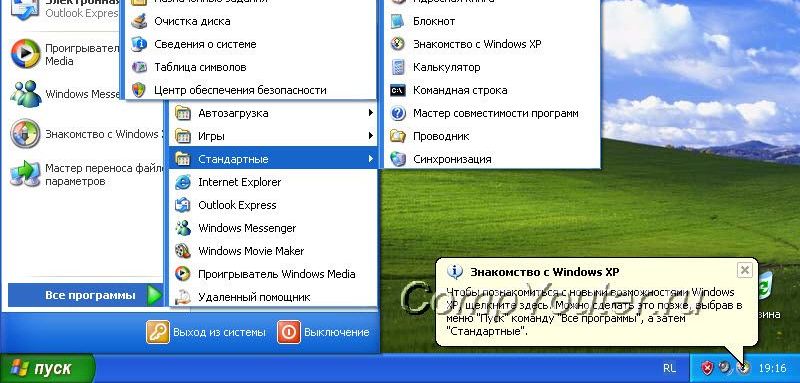Click the Мастер переноса файлов icon
Image resolution: width=800 pixels, height=383 pixels.
click(x=26, y=174)
